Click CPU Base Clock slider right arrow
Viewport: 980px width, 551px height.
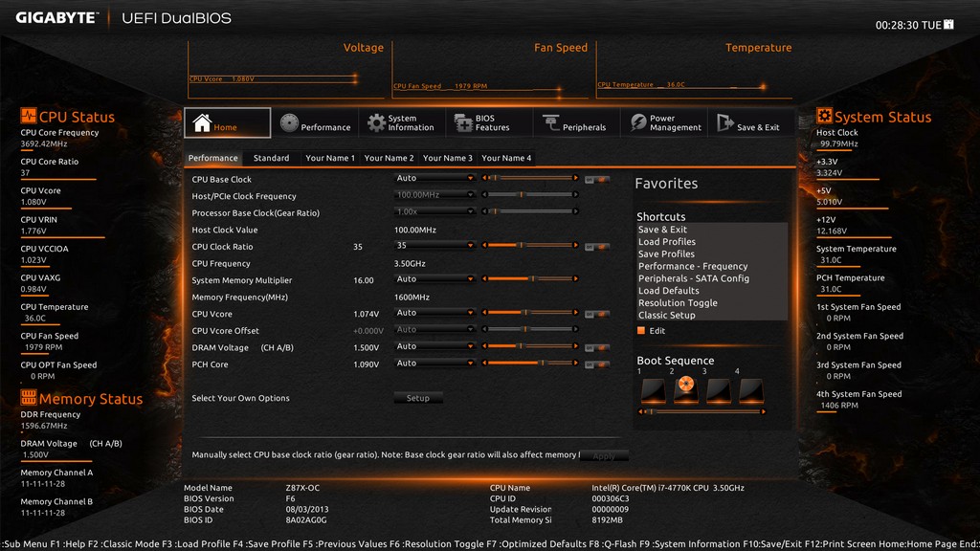coord(575,178)
